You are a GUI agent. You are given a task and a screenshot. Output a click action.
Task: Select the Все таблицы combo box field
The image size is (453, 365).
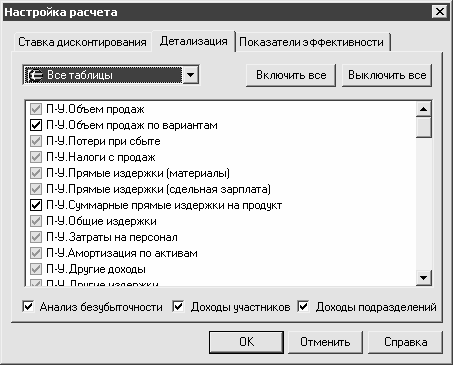pos(111,75)
